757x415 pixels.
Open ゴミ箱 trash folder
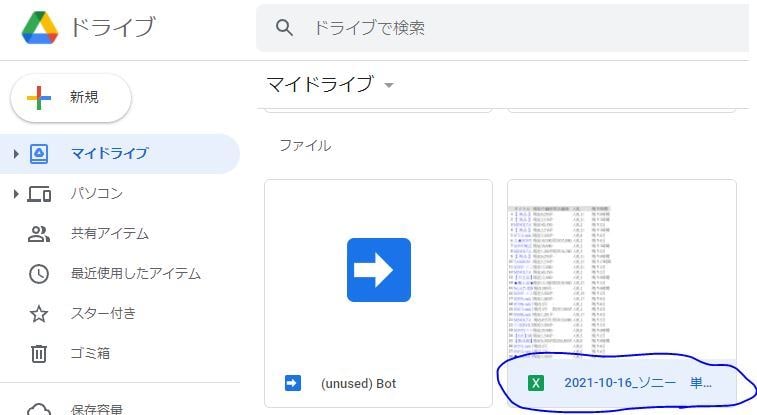point(90,353)
